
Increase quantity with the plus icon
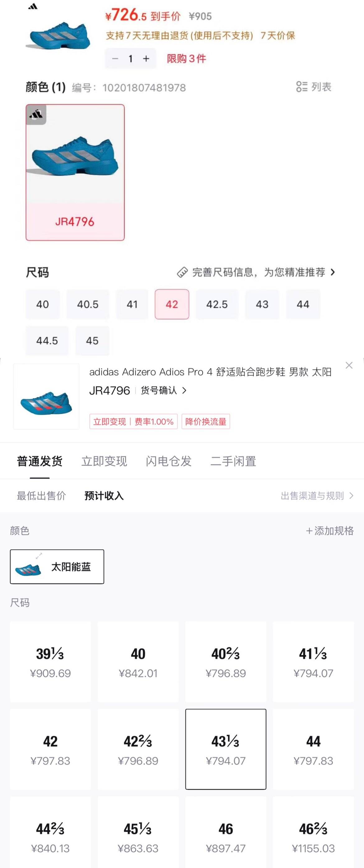[x=146, y=59]
